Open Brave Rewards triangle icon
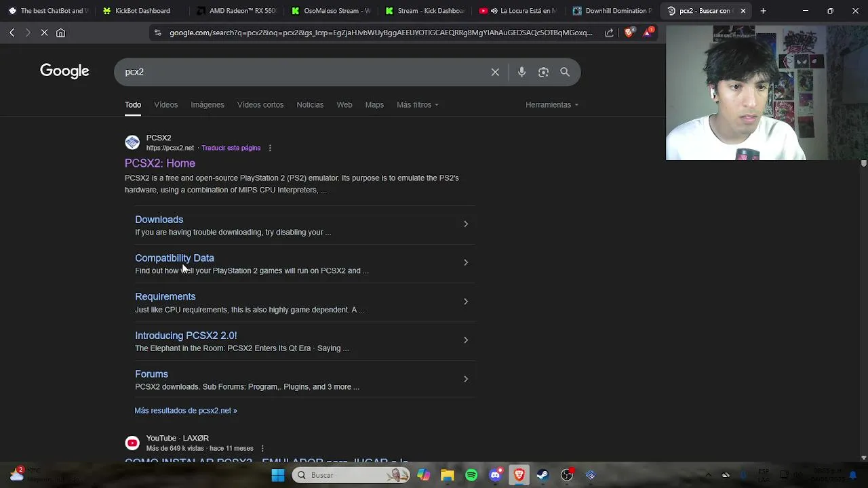This screenshot has width=868, height=488. click(x=649, y=32)
